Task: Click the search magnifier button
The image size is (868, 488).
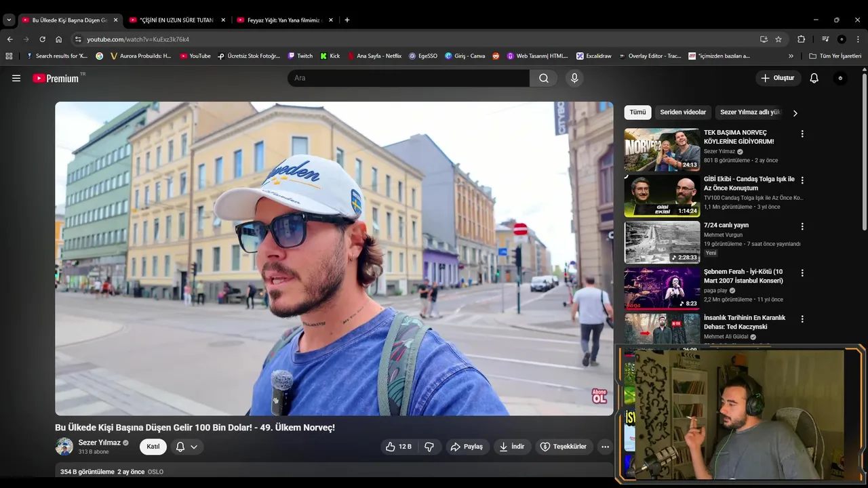Action: coord(544,78)
